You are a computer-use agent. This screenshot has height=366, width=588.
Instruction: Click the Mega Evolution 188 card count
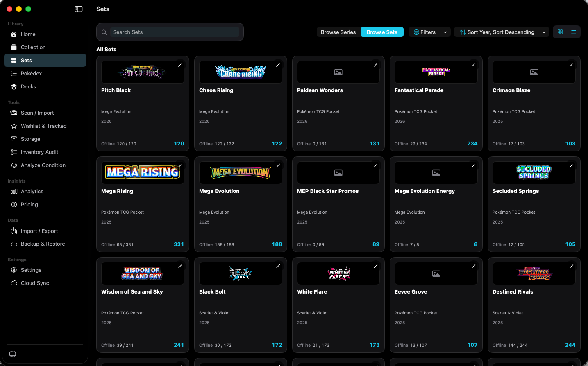tap(277, 244)
